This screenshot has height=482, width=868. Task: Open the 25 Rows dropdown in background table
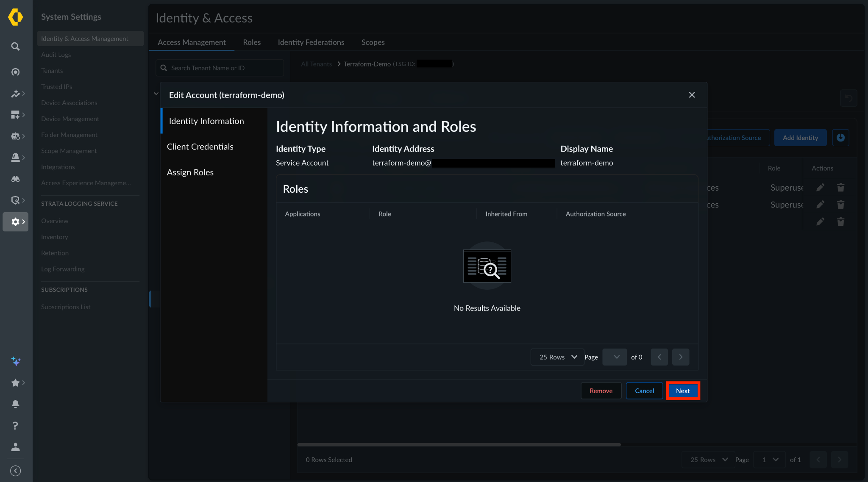[x=709, y=460]
